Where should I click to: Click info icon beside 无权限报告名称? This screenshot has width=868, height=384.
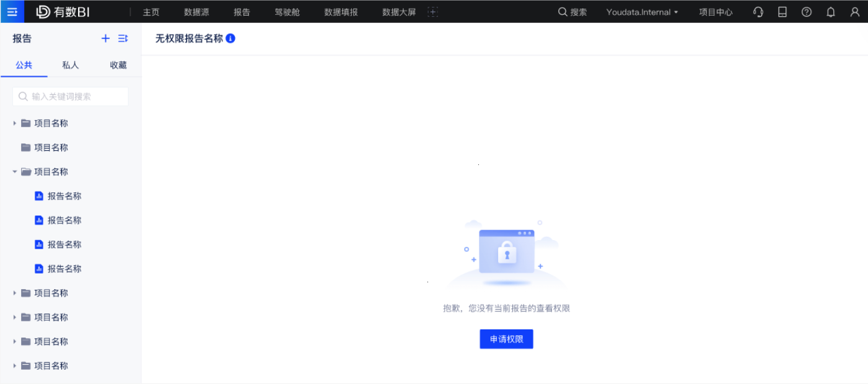point(230,38)
